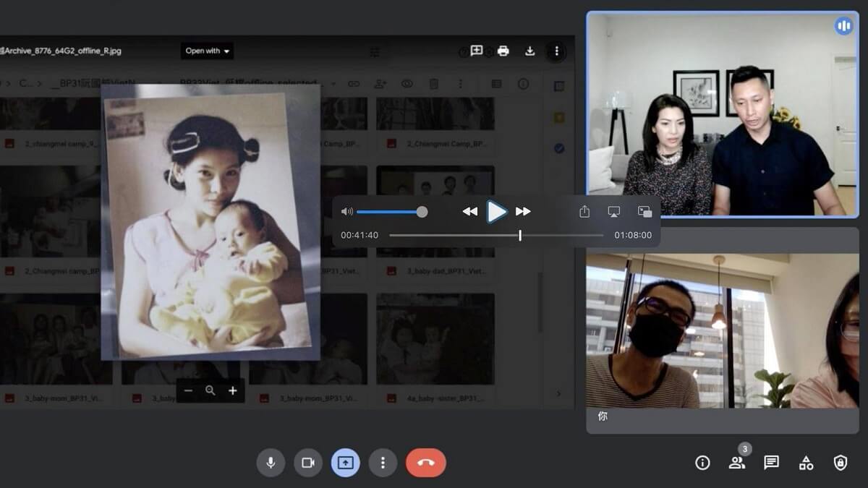Select the top video tile with the couple

(723, 114)
